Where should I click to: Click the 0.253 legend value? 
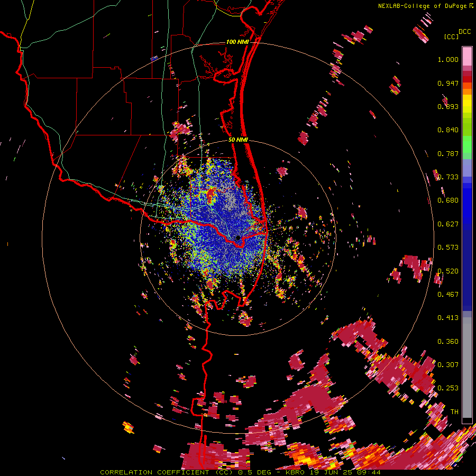[x=448, y=388]
